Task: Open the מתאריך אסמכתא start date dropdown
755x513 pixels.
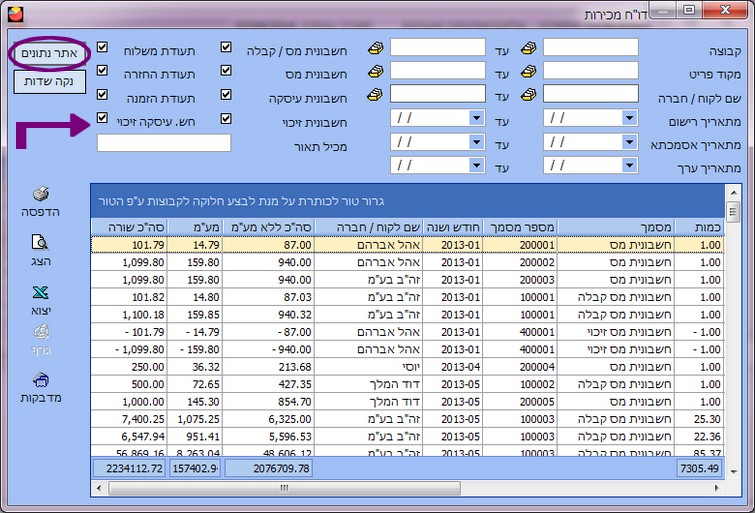Action: point(630,142)
